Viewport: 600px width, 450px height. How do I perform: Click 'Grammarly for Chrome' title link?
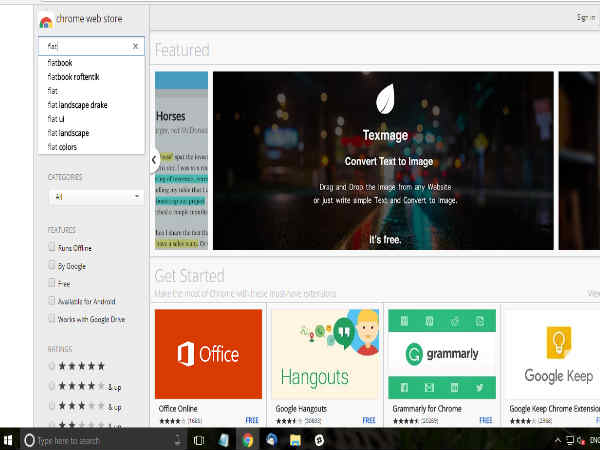(427, 409)
